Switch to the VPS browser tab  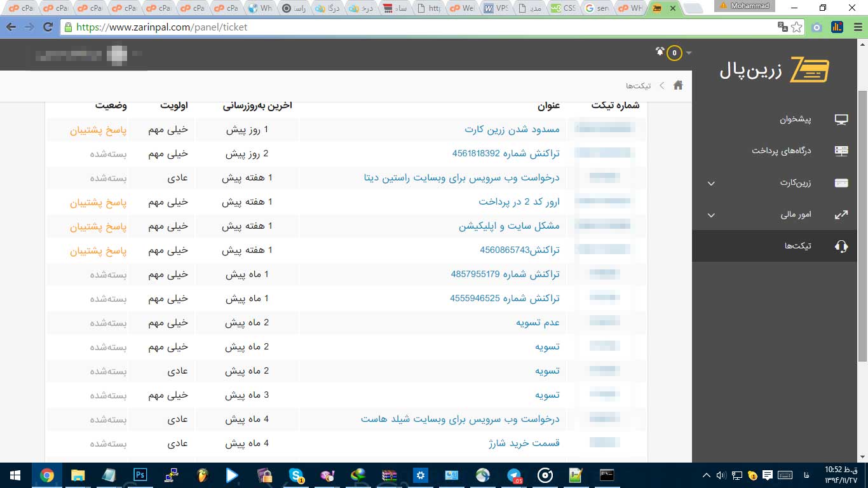497,8
